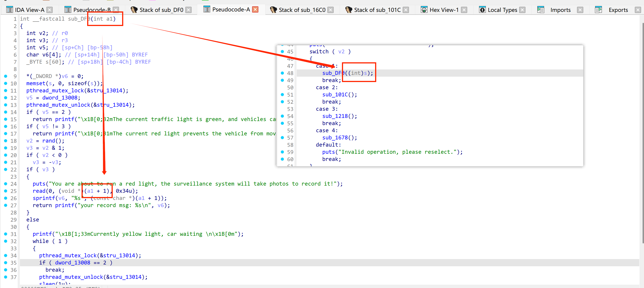Screen dimensions: 644x288
Task: Click "char v6[4]" declaration on line 6
Action: pyautogui.click(x=44, y=54)
